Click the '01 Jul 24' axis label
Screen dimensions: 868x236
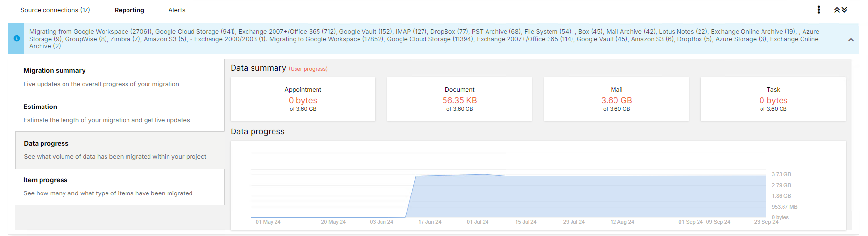click(x=478, y=222)
